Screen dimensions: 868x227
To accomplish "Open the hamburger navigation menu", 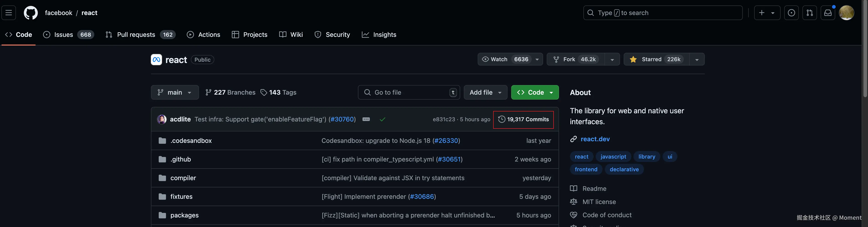I will [x=9, y=13].
